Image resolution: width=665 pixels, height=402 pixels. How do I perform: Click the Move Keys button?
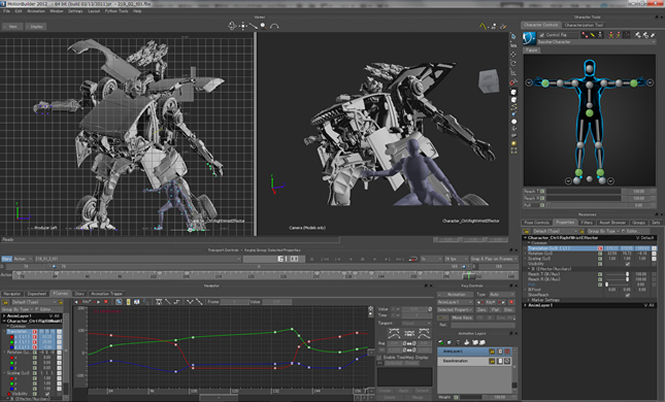click(x=462, y=318)
